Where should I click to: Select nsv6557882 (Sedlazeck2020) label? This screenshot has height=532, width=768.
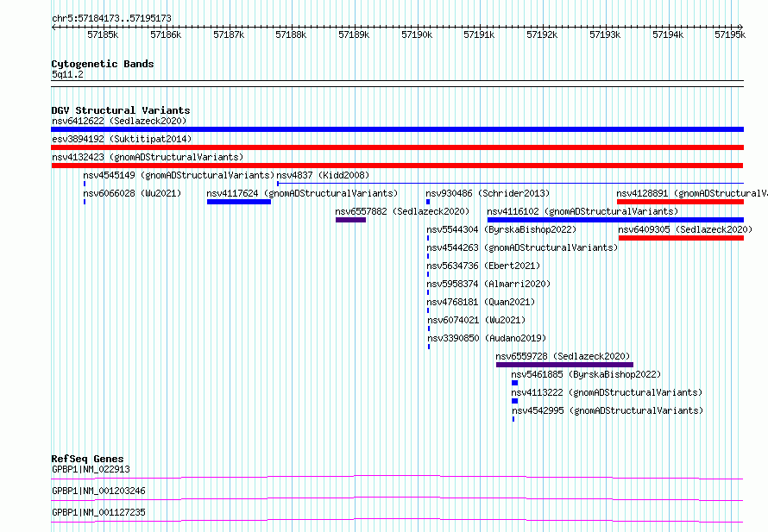pyautogui.click(x=402, y=211)
